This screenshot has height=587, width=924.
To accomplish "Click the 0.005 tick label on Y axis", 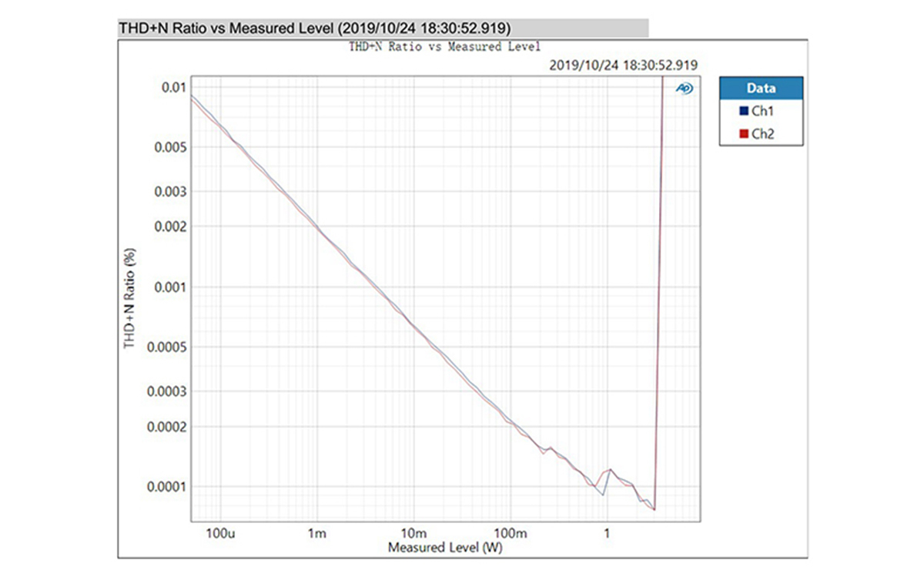I will coord(169,146).
